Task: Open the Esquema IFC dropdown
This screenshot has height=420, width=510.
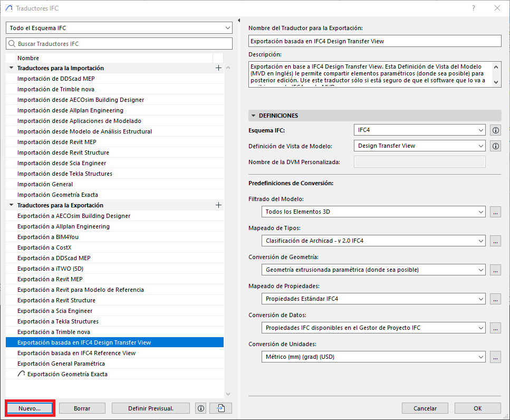Action: pyautogui.click(x=419, y=130)
